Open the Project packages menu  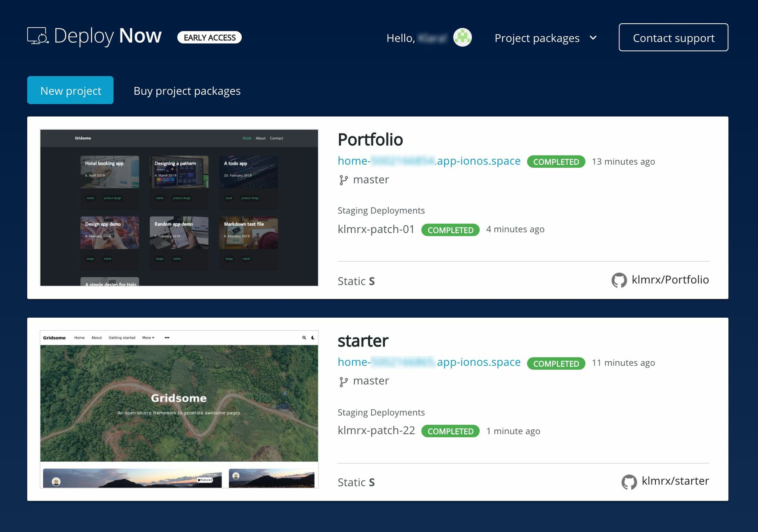537,38
